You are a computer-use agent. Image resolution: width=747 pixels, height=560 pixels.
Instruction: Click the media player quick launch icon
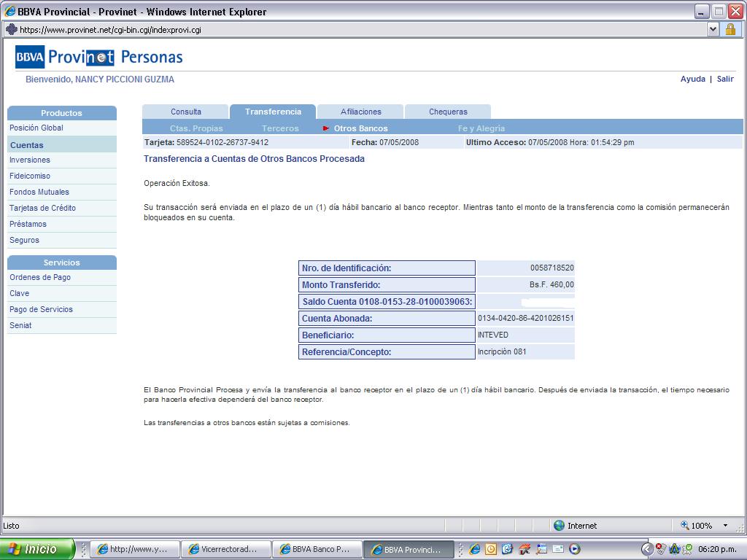click(x=575, y=549)
